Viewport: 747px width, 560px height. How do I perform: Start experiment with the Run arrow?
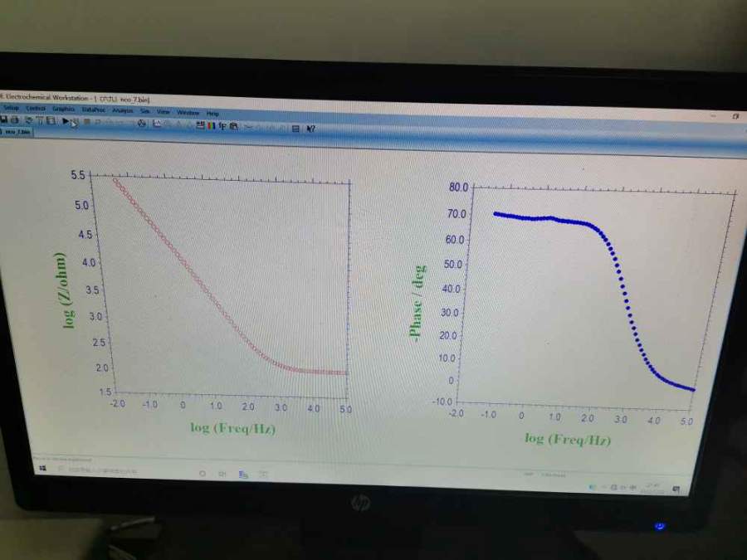pyautogui.click(x=66, y=121)
